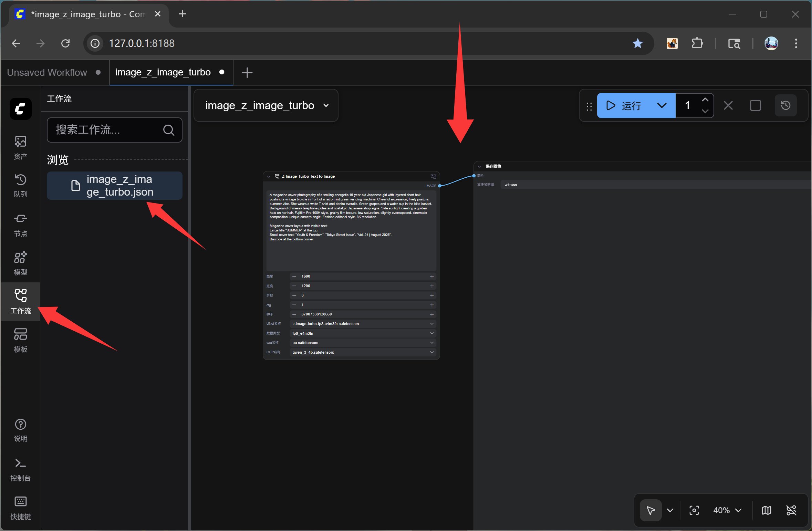Open the 快捷键 keyboard shortcuts panel
Screen dimensions: 812x531
pyautogui.click(x=20, y=508)
